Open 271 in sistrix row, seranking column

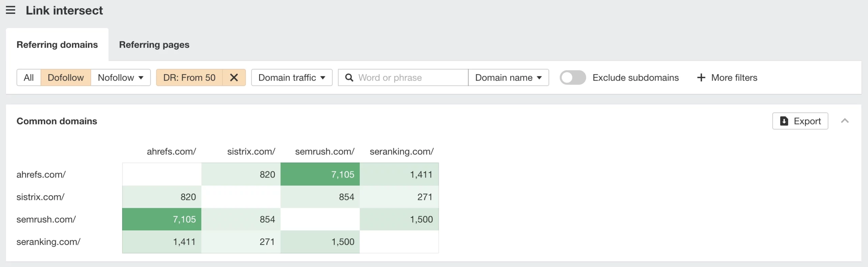pyautogui.click(x=399, y=197)
